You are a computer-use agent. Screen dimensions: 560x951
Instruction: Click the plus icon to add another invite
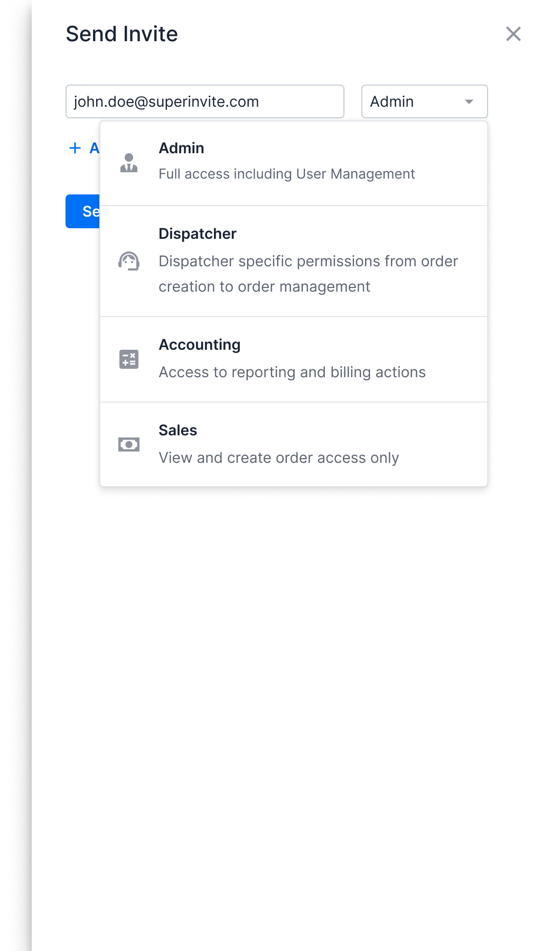pyautogui.click(x=75, y=148)
